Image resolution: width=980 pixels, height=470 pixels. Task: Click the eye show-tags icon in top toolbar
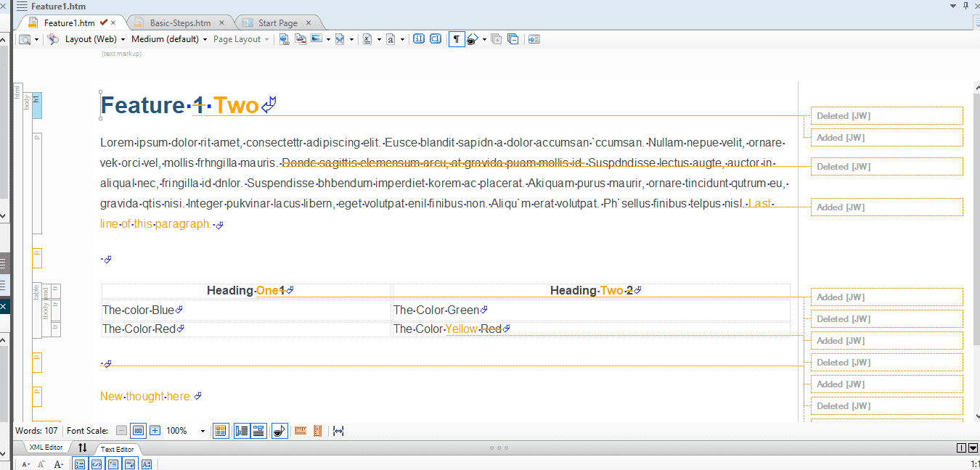coord(473,39)
